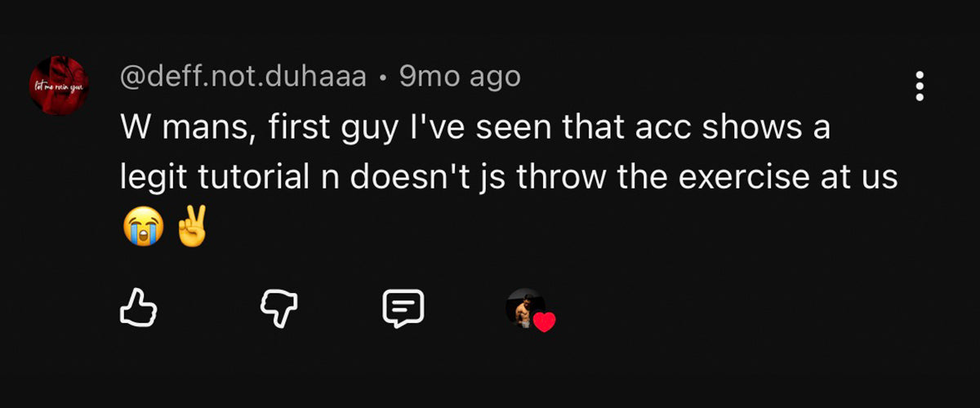Image resolution: width=980 pixels, height=408 pixels.
Task: Click the victory hand emoji
Action: 191,228
